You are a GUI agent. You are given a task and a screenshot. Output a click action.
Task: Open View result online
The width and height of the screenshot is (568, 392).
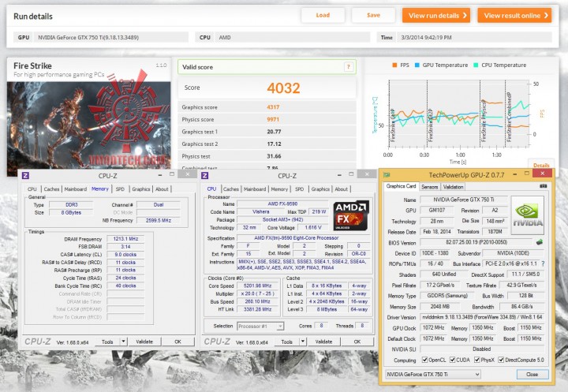514,16
